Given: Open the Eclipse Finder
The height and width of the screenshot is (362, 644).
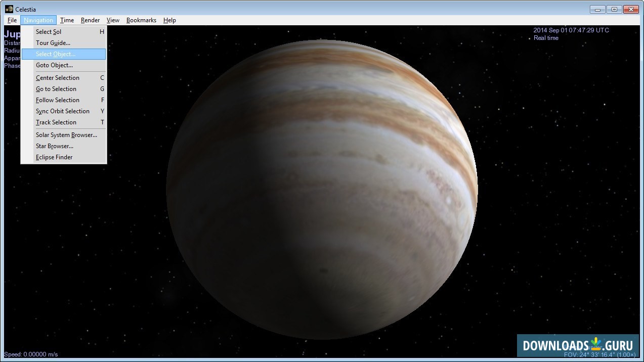Looking at the screenshot, I should point(64,157).
